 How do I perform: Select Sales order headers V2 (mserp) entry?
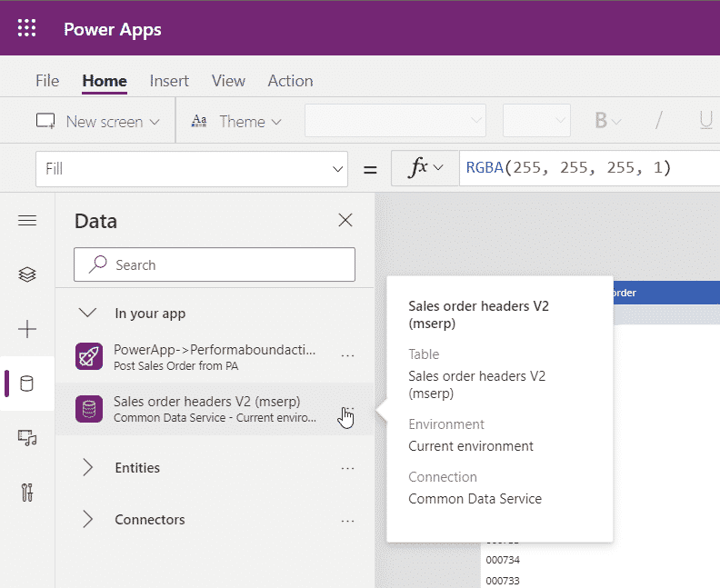point(215,409)
